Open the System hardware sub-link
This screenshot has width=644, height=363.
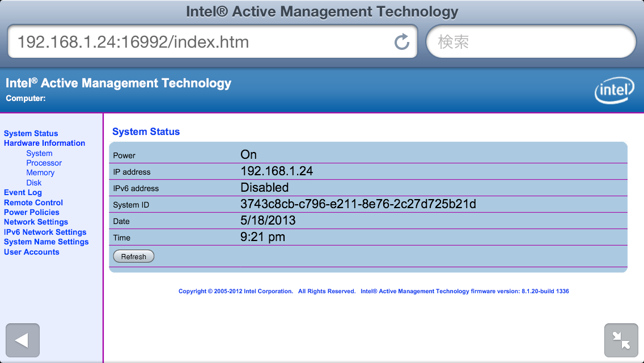[40, 153]
